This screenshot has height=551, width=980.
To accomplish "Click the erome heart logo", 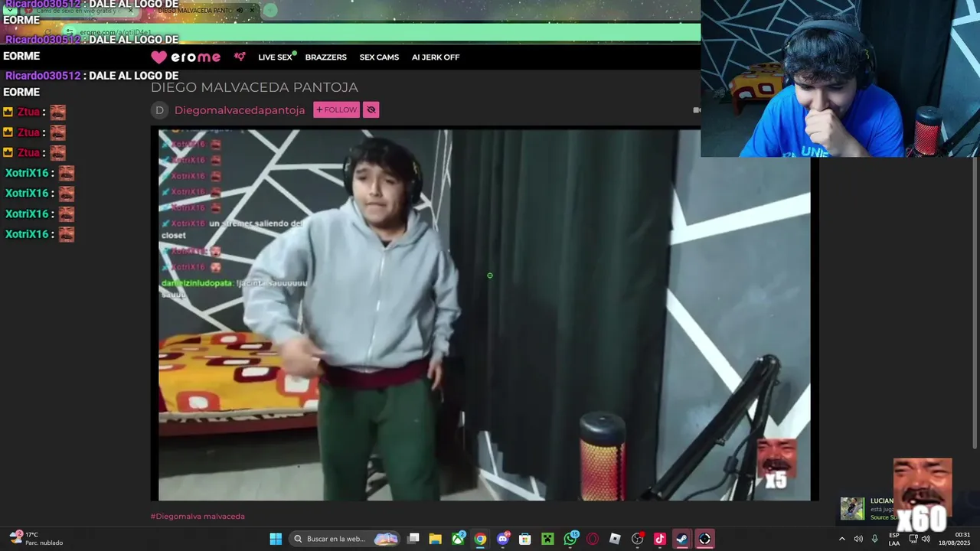I will pyautogui.click(x=185, y=57).
